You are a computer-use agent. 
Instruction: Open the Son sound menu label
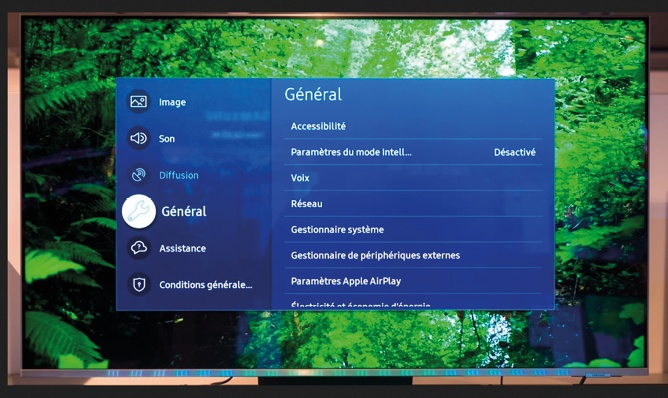tap(167, 138)
